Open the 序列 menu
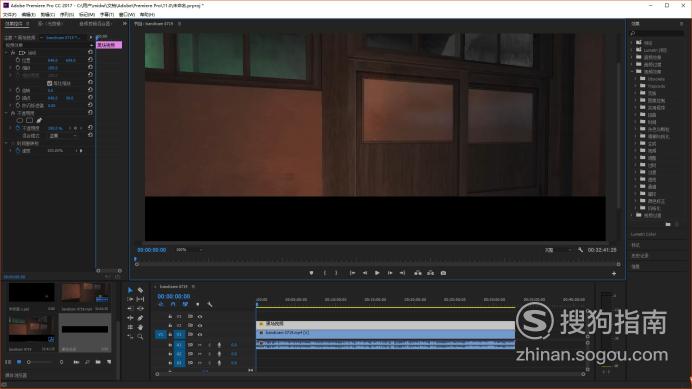Viewport: 692px width, 389px height. click(67, 15)
